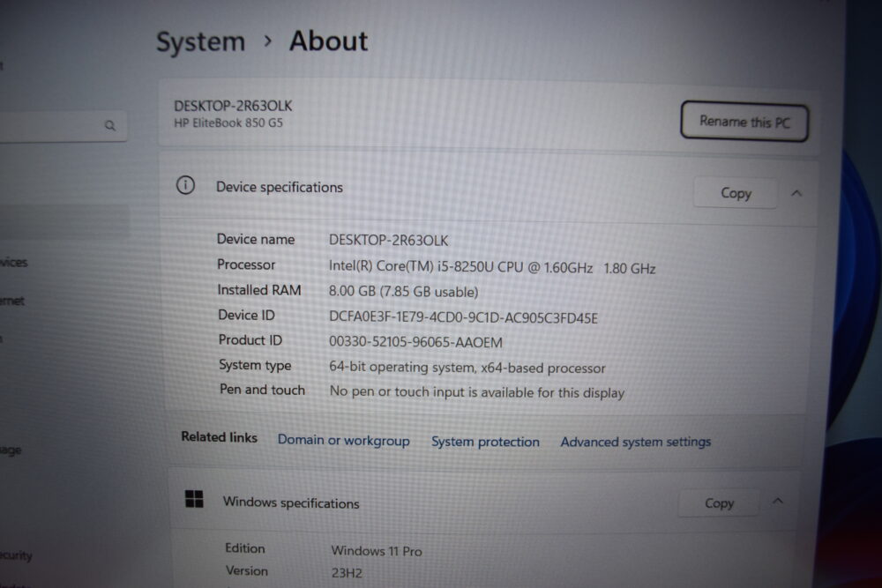Click HP EliteBook 850 G5 model text
Screen dimensions: 882x588
pyautogui.click(x=228, y=123)
